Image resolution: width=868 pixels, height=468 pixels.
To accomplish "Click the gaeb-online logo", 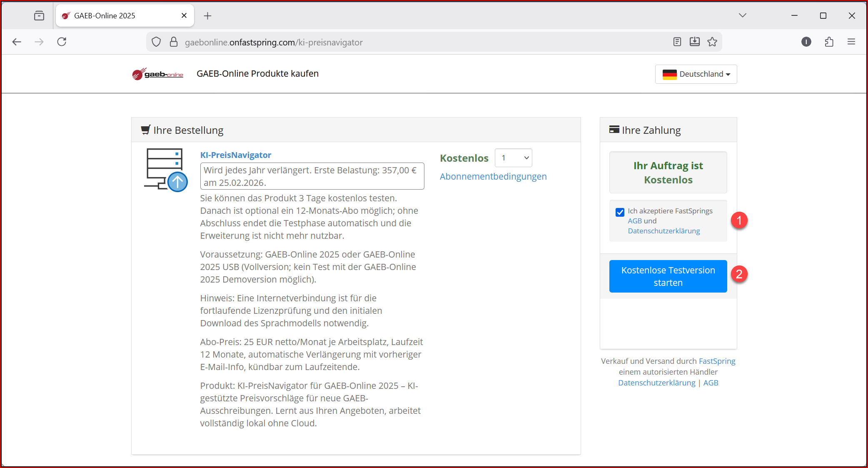I will [x=157, y=74].
